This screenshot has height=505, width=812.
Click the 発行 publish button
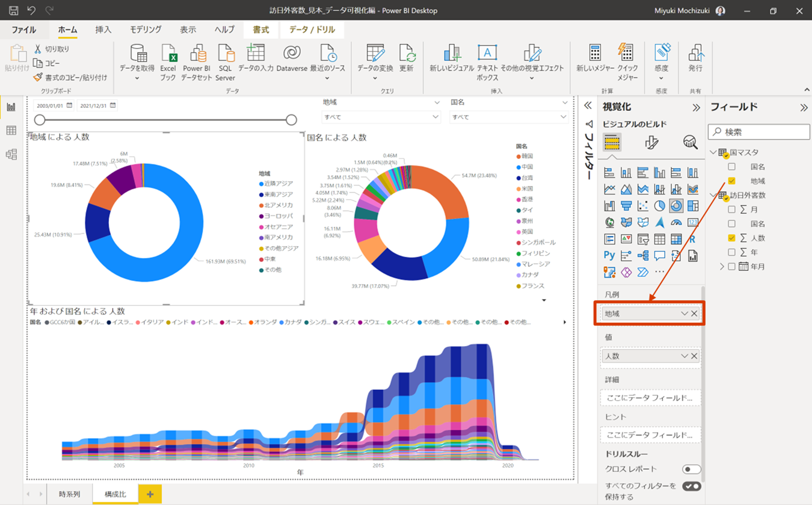tap(695, 58)
